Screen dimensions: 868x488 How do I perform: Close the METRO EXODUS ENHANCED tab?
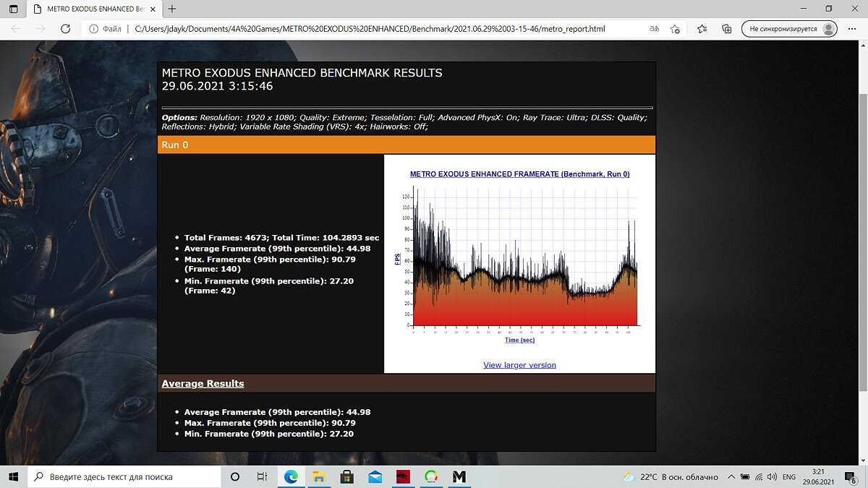(x=153, y=9)
